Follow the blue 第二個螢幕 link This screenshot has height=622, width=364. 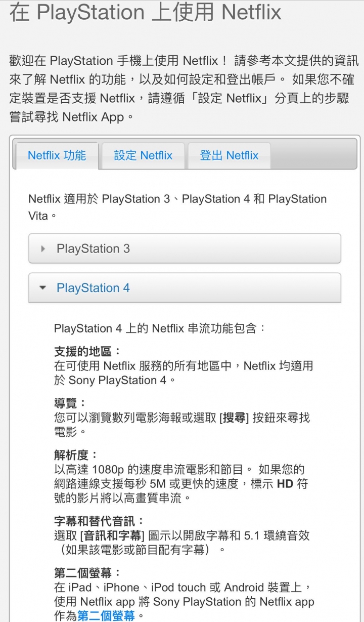(x=106, y=616)
